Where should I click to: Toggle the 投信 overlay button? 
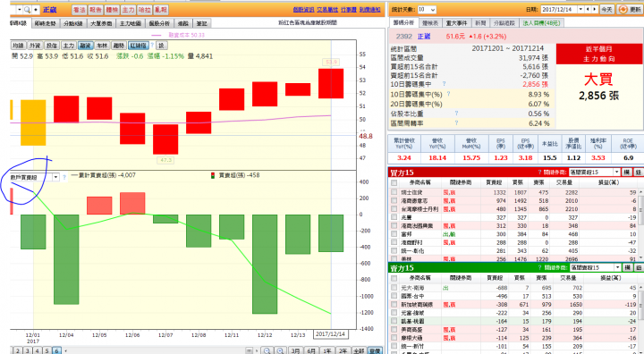pyautogui.click(x=52, y=46)
